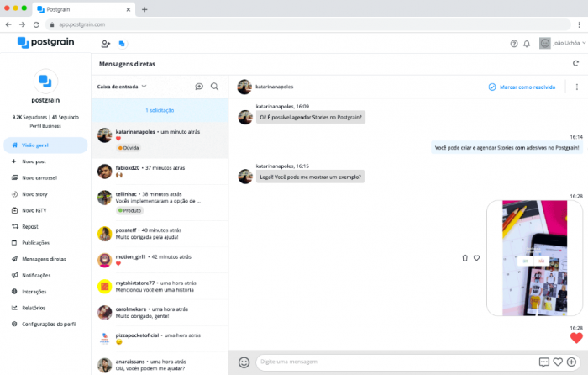Click the browser address bar

pos(307,24)
